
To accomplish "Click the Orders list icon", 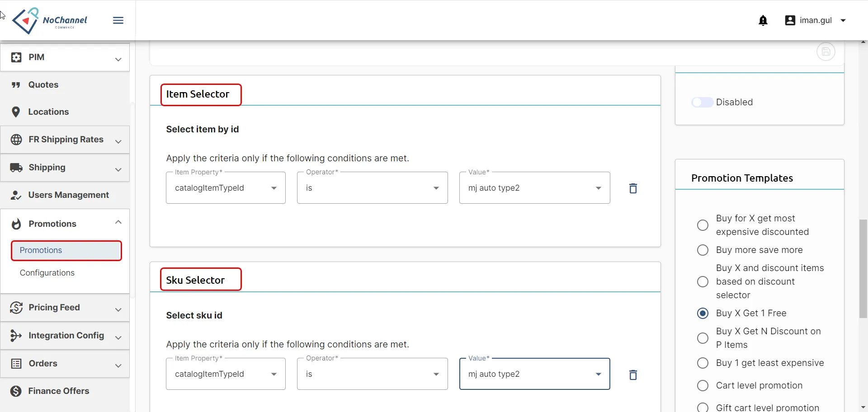I will [16, 364].
